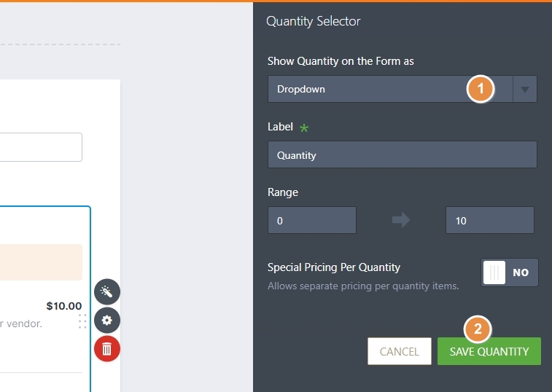Click the magic wand properties icon
The width and height of the screenshot is (552, 392).
(x=107, y=292)
